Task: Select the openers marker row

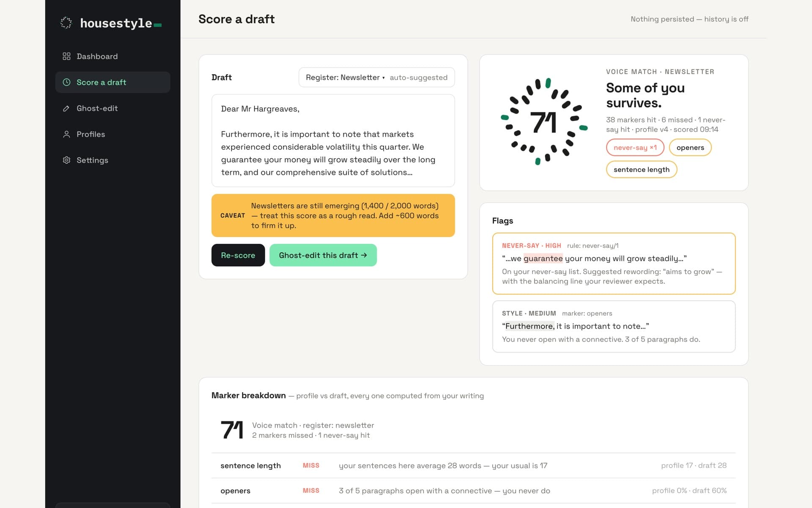Action: click(473, 491)
